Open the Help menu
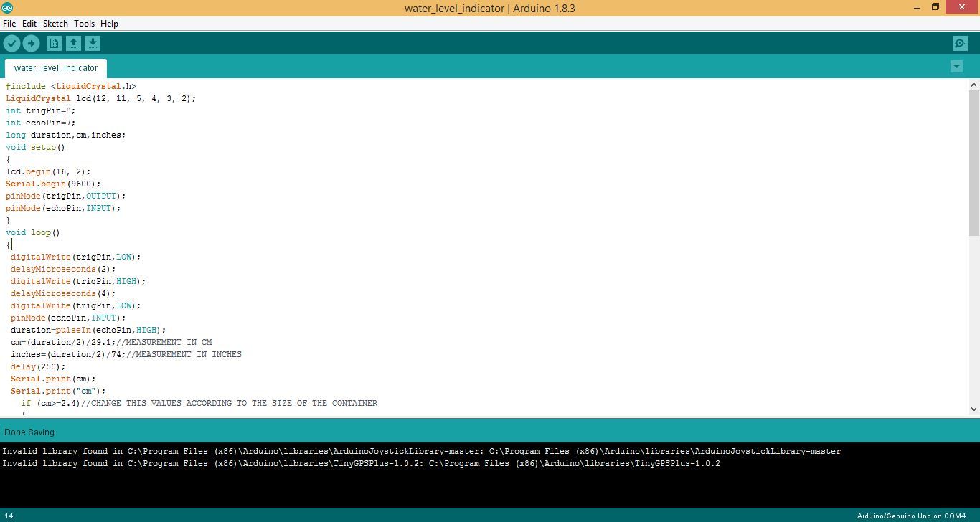This screenshot has width=980, height=522. coord(109,24)
